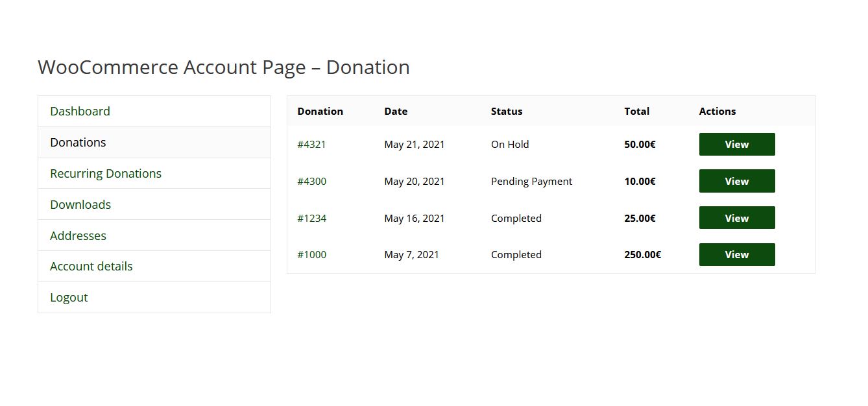Navigate to Addresses

(78, 236)
